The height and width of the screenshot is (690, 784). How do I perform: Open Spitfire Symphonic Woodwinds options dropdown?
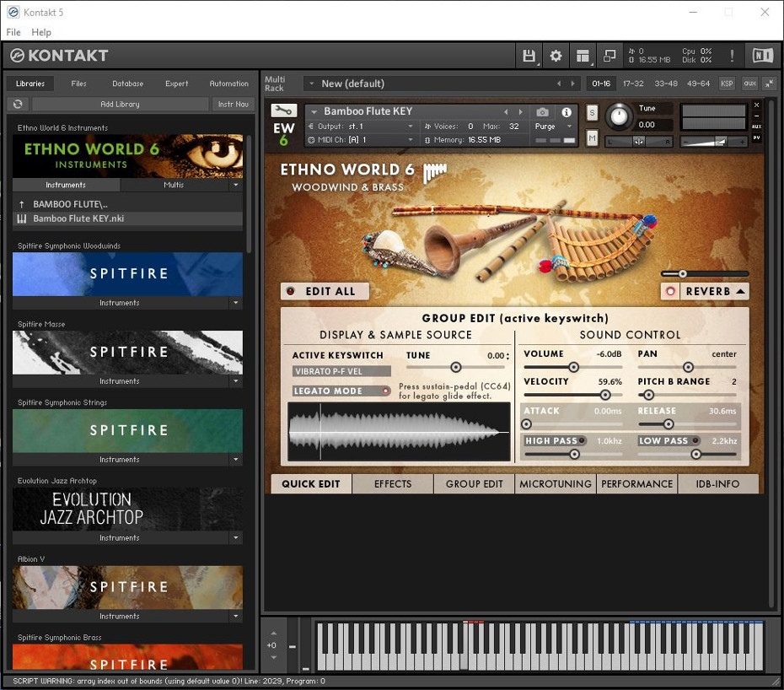[235, 303]
